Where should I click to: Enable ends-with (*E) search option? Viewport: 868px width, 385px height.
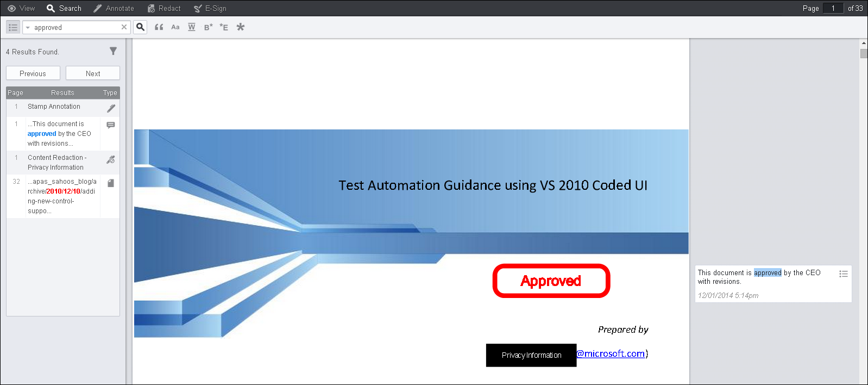click(224, 27)
